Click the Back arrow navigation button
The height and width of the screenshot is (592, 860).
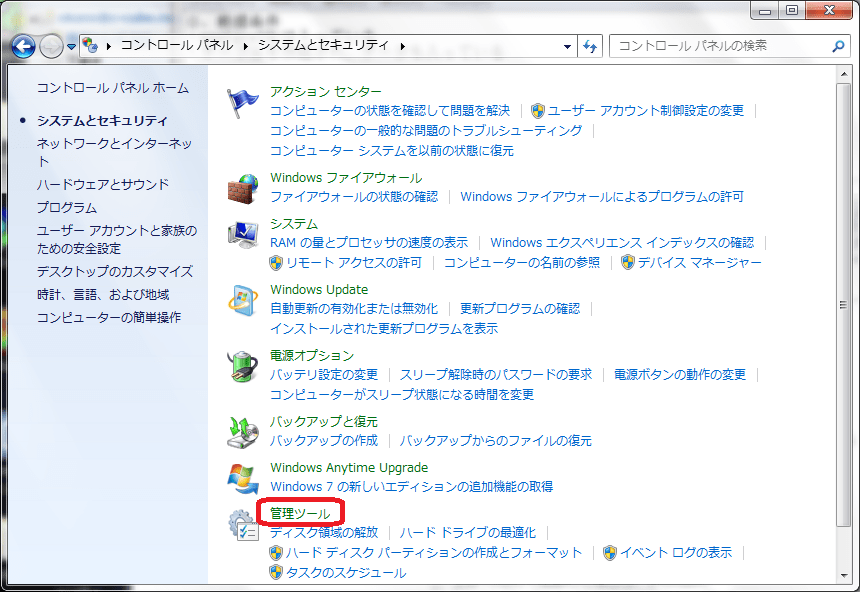24,47
